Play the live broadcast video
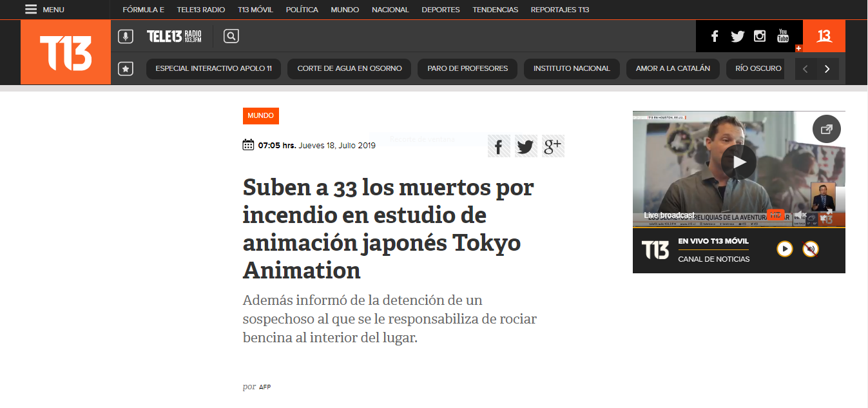Viewport: 868px width, 408px height. [738, 162]
